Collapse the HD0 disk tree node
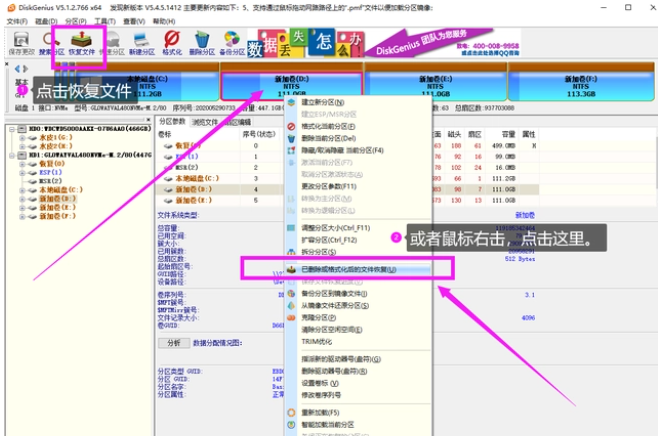 pos(10,130)
